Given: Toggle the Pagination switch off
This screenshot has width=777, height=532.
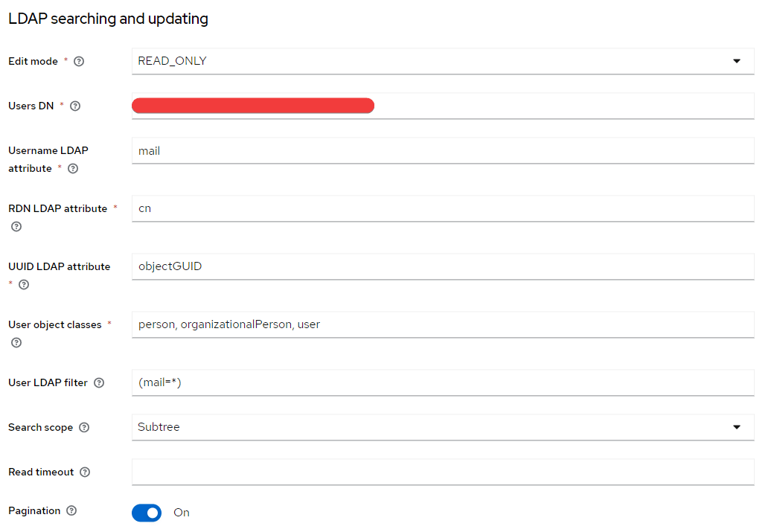Looking at the screenshot, I should point(147,513).
